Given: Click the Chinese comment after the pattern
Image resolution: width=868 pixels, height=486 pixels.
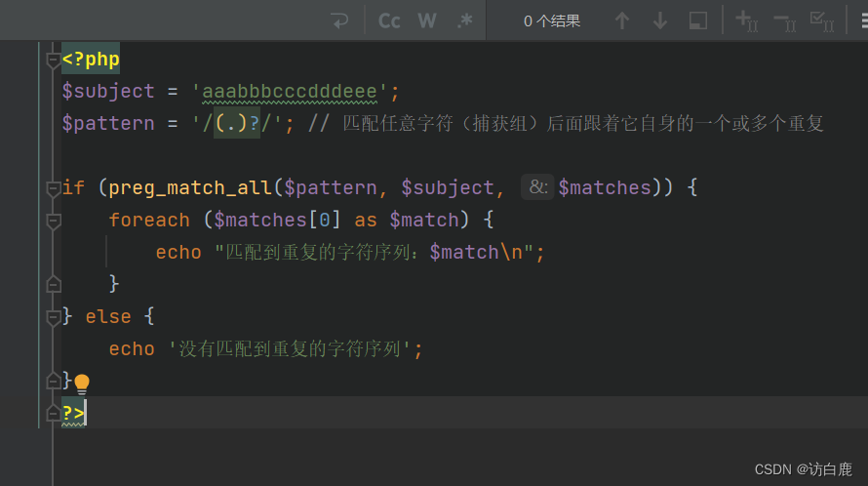Looking at the screenshot, I should [566, 124].
